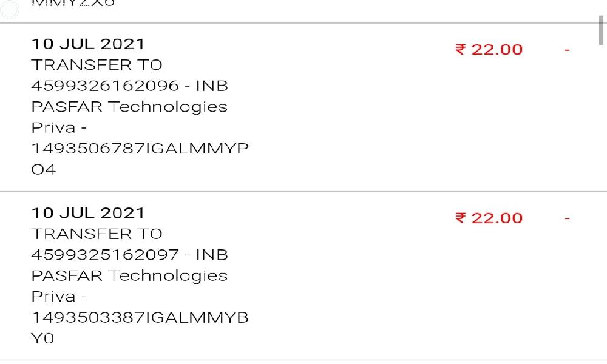Click red dash beside transaction ending 162097
607x364 pixels.
[567, 218]
